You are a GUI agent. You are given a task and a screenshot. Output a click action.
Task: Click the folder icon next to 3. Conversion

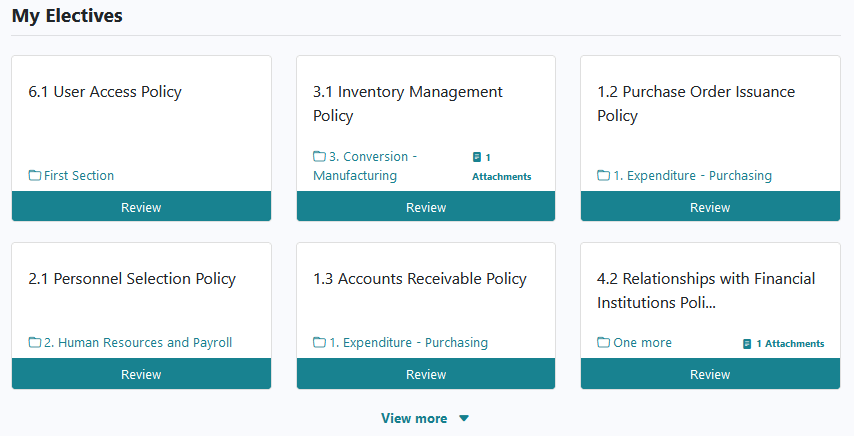(x=320, y=157)
